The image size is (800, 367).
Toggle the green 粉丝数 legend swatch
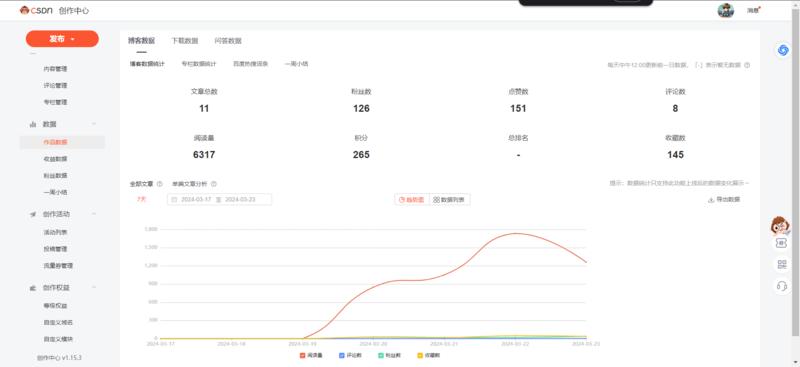(x=381, y=355)
